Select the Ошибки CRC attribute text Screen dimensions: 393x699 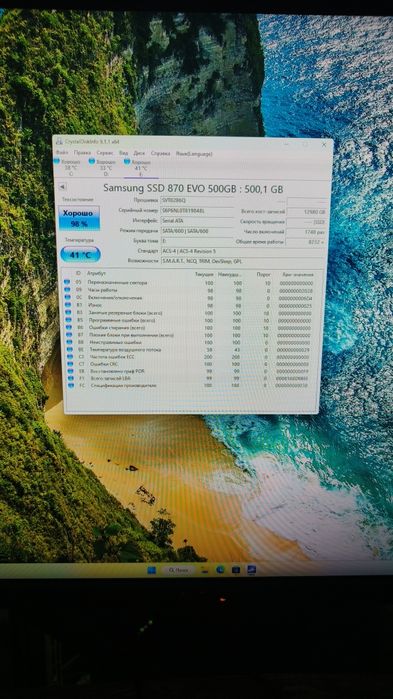105,364
